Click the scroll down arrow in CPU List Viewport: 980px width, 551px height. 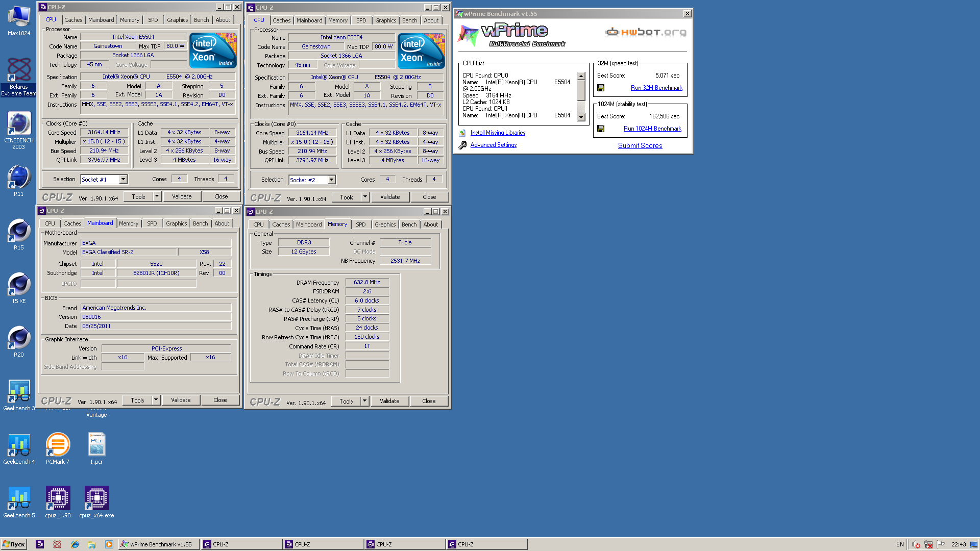click(x=581, y=117)
